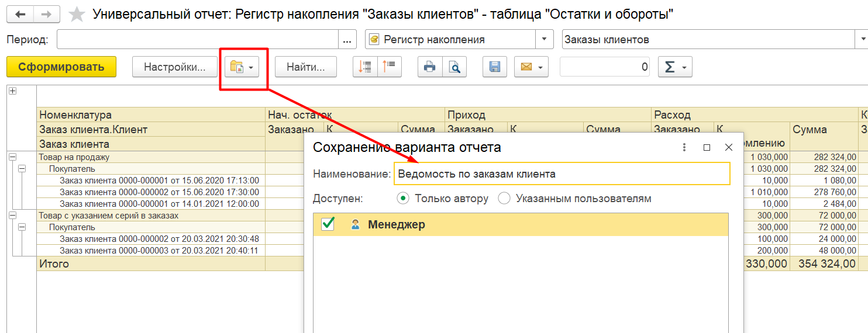The width and height of the screenshot is (868, 333).
Task: Click the yellow Сформировать button
Action: coord(61,67)
